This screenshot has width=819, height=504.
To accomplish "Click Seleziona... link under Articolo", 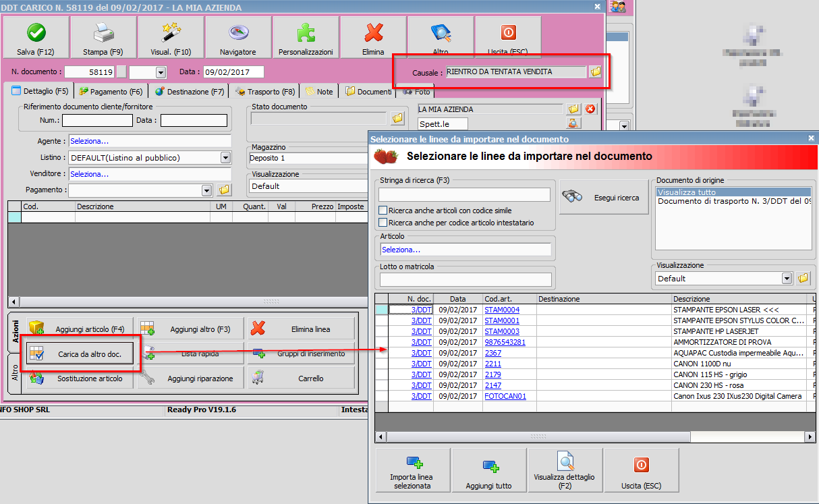I will pyautogui.click(x=401, y=250).
